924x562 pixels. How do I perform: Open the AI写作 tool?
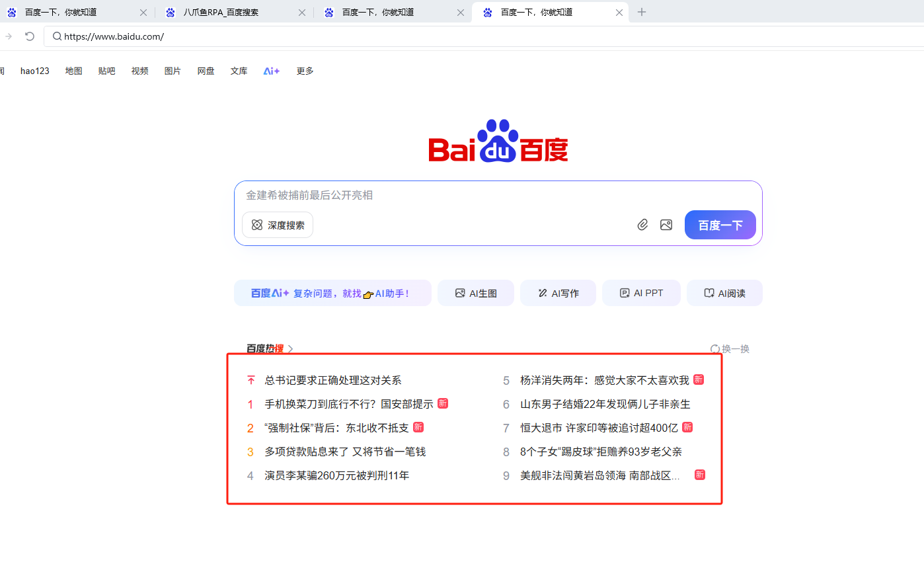(558, 293)
